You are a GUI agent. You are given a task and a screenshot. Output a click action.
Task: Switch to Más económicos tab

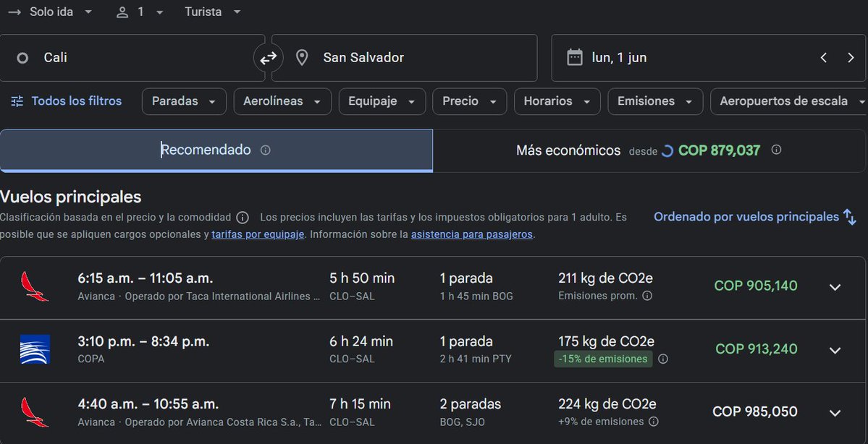[649, 150]
